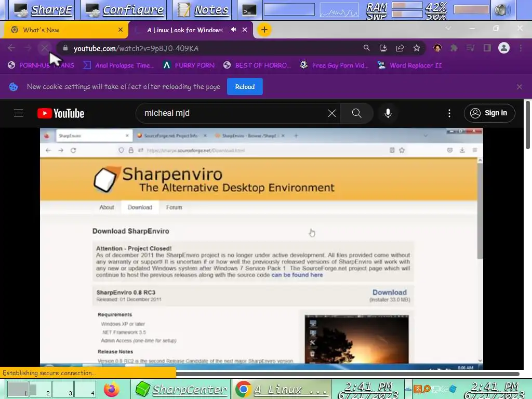Stop loading the page
532x399 pixels.
click(44, 48)
